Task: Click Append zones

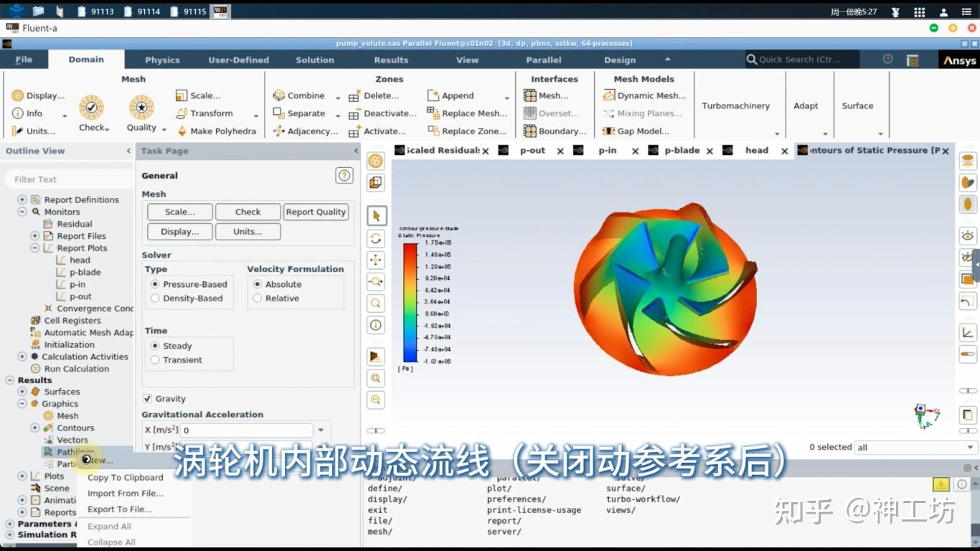Action: pos(450,95)
